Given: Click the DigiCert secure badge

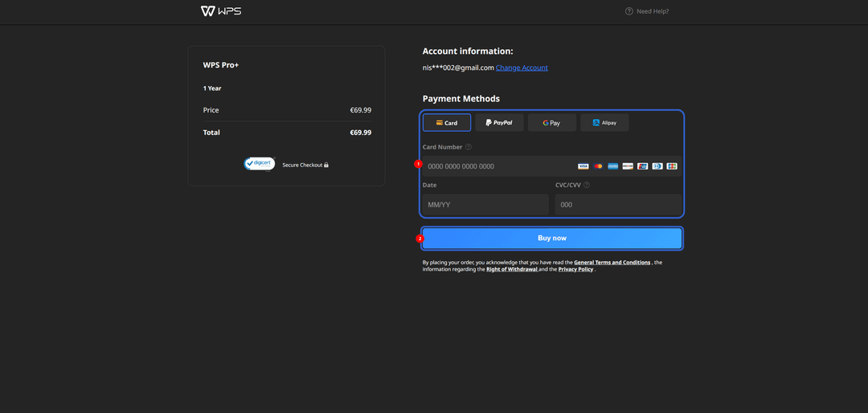Looking at the screenshot, I should pos(260,165).
